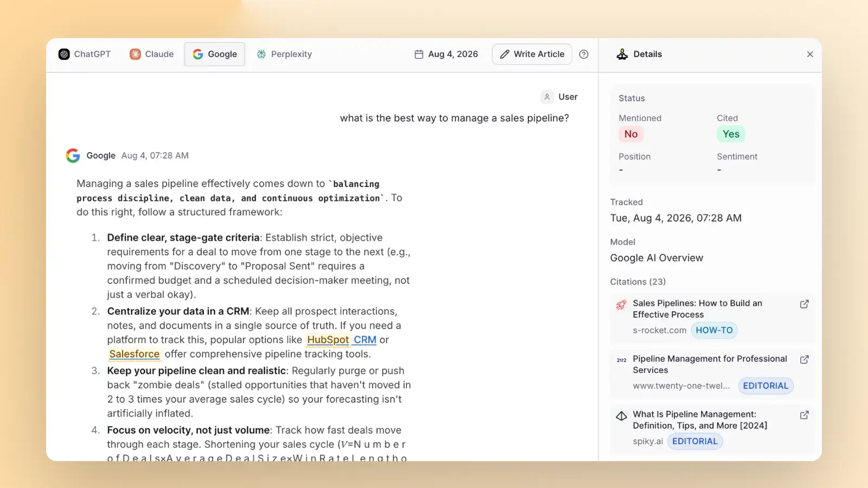868x488 pixels.
Task: Click the s-rocket.com rocket favicon
Action: point(621,305)
